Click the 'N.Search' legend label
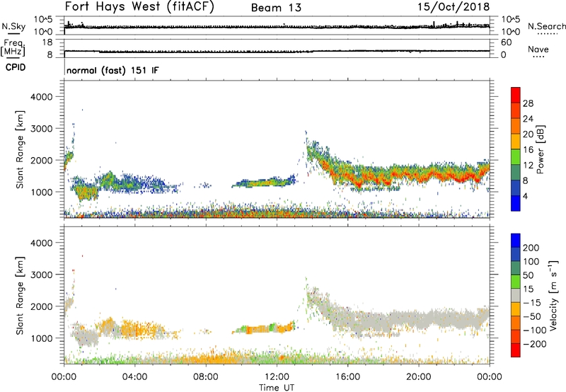The width and height of the screenshot is (566, 392). coord(546,26)
